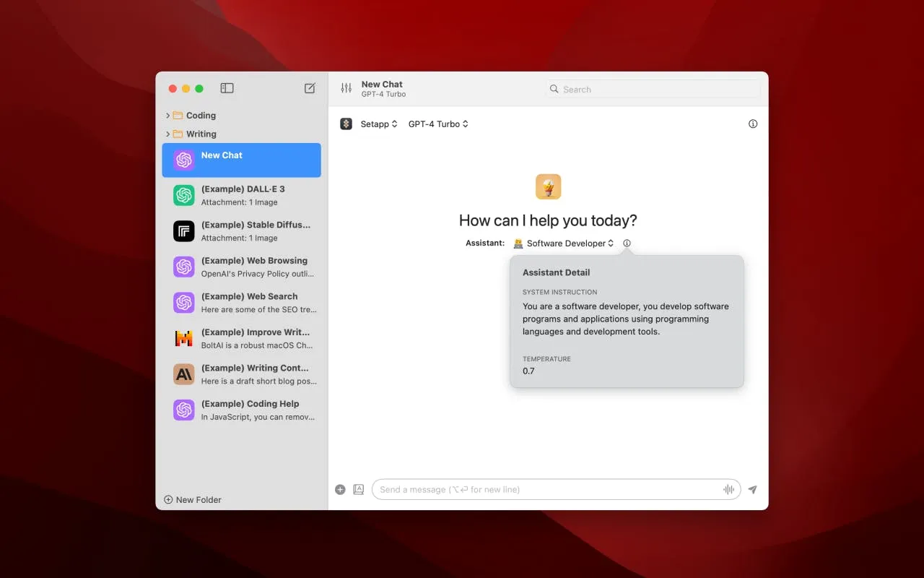Click the attachment plus icon
924x578 pixels.
point(340,489)
